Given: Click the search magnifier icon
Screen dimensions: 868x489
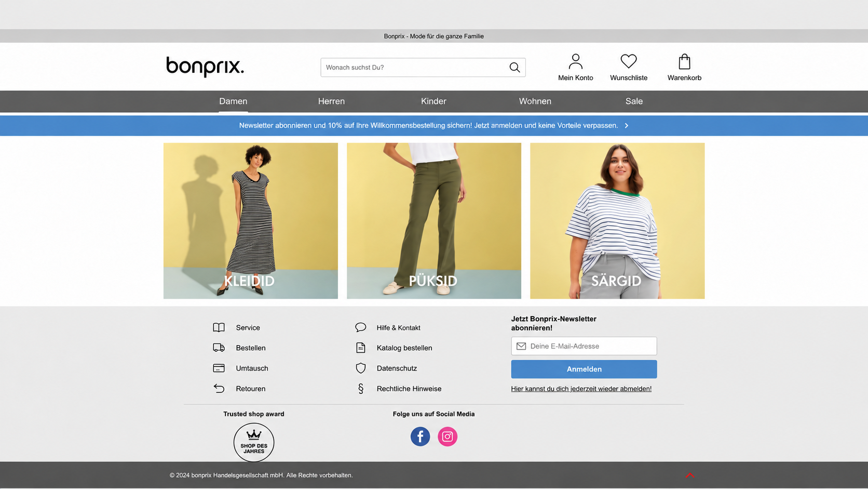Looking at the screenshot, I should tap(514, 68).
